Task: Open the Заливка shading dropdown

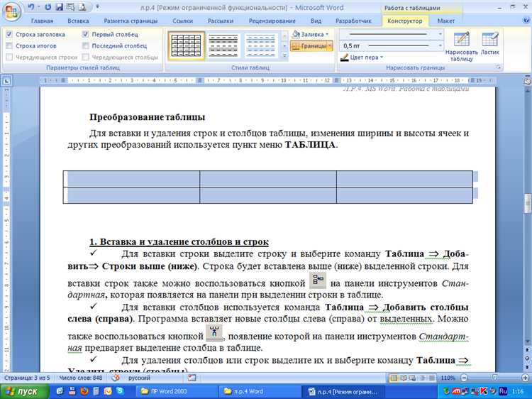Action: tap(309, 34)
